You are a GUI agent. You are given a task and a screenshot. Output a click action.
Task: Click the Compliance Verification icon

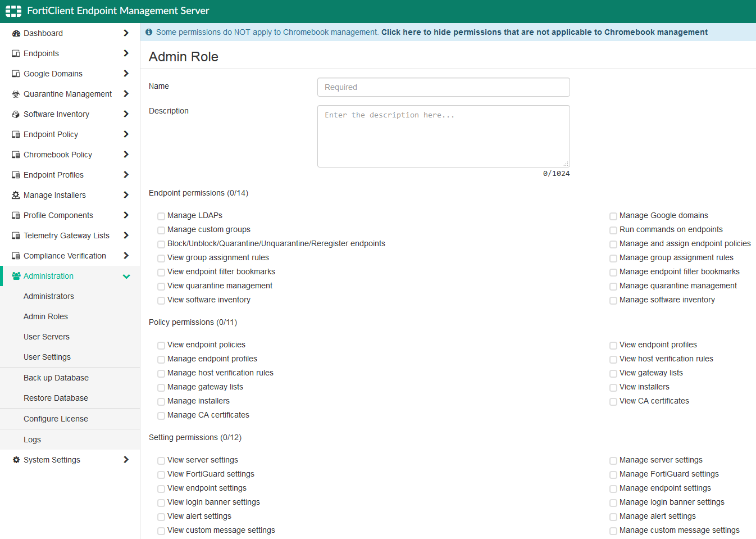[x=16, y=256]
